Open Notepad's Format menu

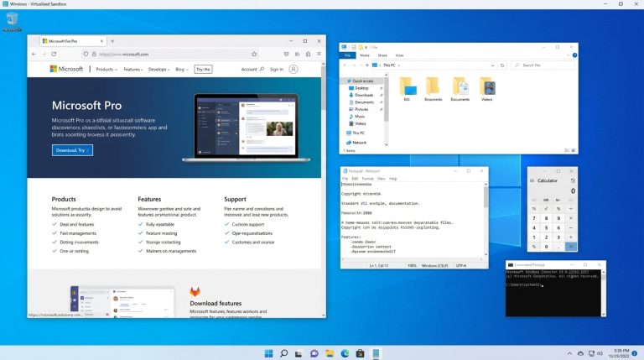click(367, 179)
